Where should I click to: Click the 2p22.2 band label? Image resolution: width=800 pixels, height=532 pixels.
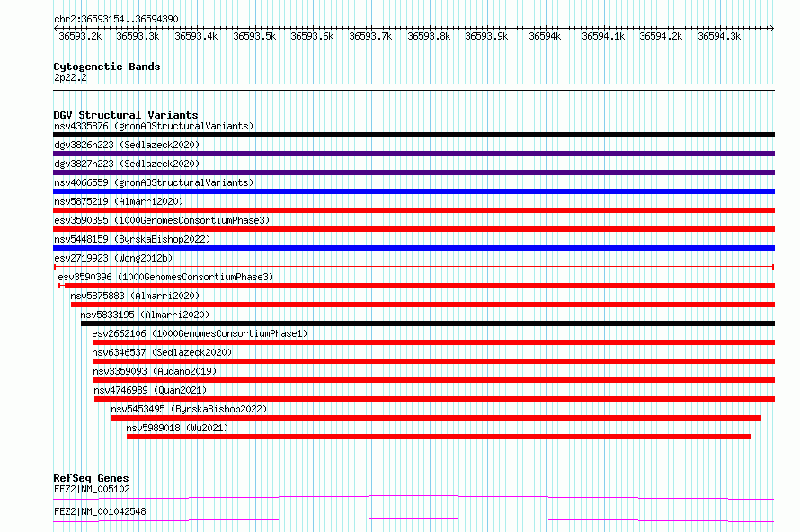click(x=70, y=78)
